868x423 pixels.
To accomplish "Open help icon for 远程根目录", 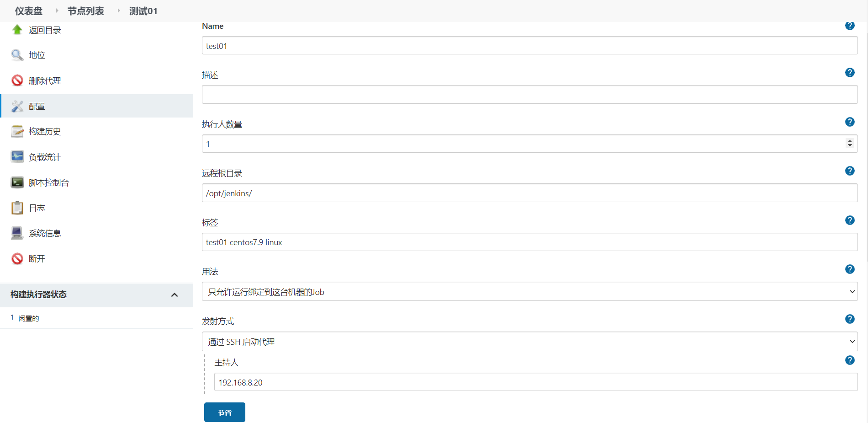I will coord(850,171).
